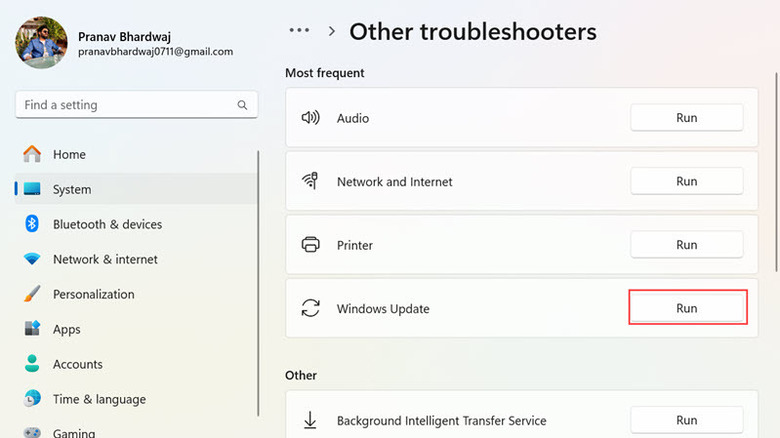The width and height of the screenshot is (780, 438).
Task: Open the Apps icon in sidebar
Action: click(32, 329)
